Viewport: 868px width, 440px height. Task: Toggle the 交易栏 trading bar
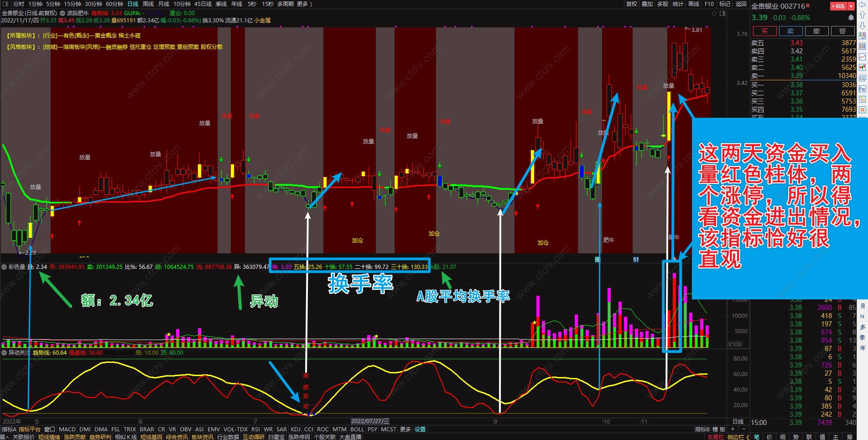tap(716, 437)
